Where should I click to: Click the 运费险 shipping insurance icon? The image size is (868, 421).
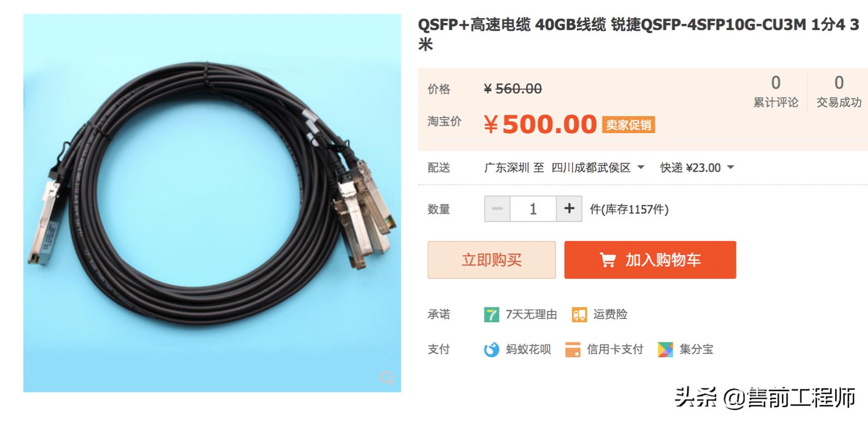[x=579, y=315]
